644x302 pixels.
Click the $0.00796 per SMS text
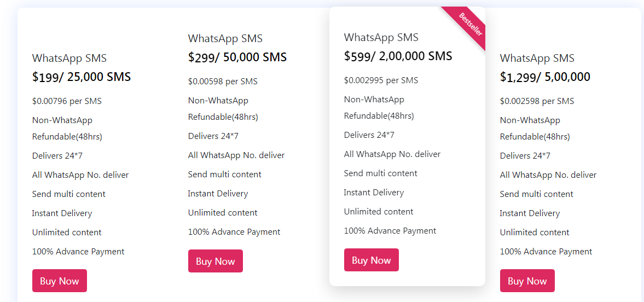(x=67, y=101)
